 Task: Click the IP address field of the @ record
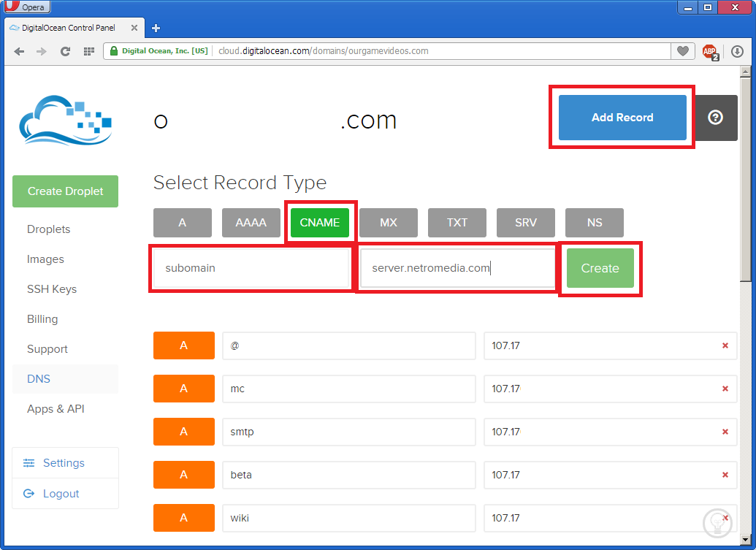[x=610, y=345]
